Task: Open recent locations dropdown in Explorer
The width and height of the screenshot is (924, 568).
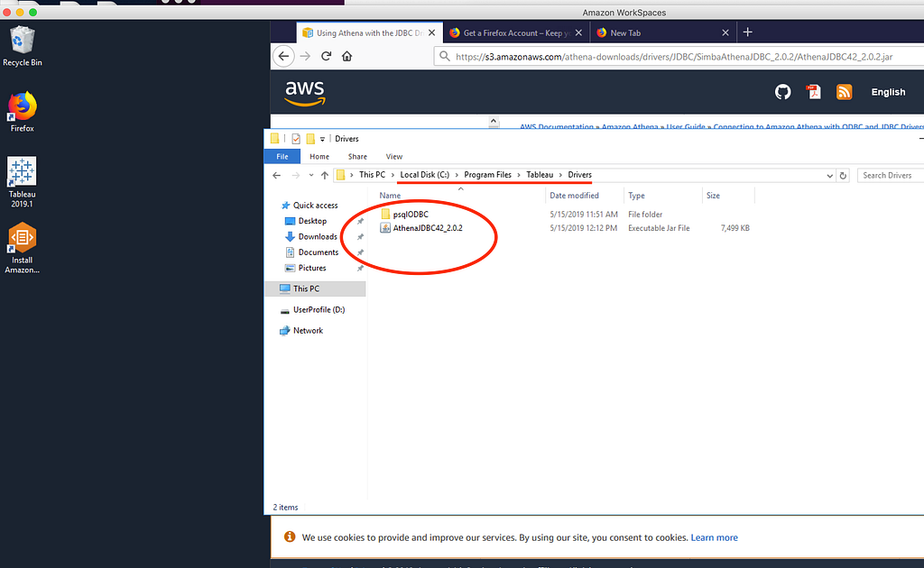Action: coord(311,176)
